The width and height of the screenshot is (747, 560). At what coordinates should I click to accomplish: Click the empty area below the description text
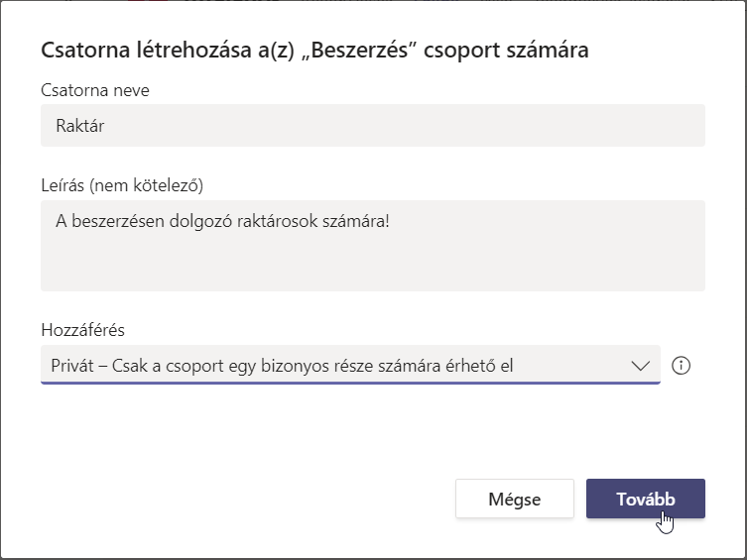372,266
